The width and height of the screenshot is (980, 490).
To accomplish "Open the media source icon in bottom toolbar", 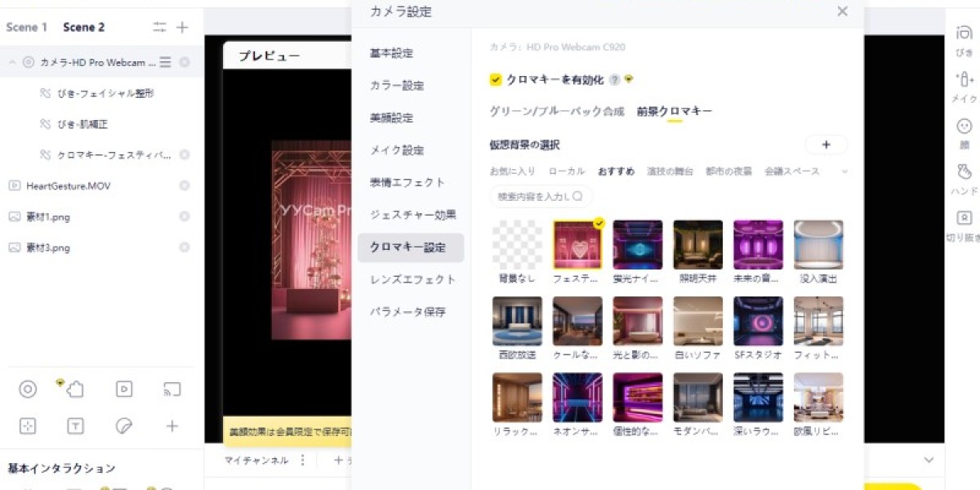I will (124, 390).
